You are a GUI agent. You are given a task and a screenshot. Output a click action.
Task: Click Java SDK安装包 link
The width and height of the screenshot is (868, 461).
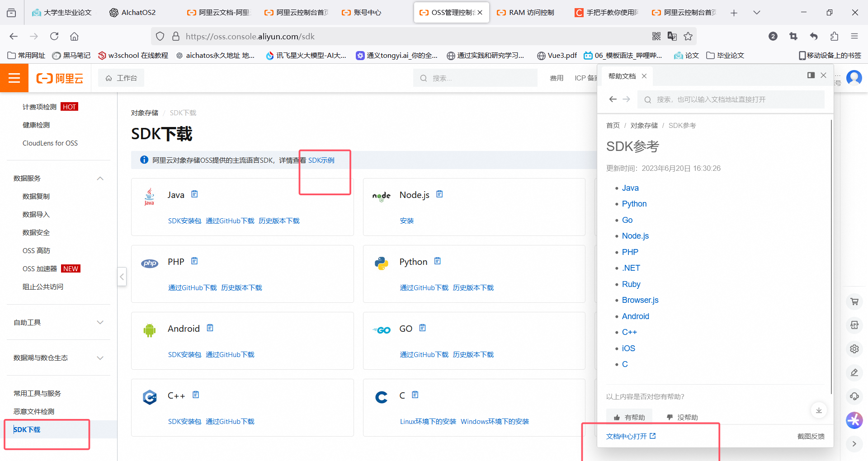pos(184,221)
